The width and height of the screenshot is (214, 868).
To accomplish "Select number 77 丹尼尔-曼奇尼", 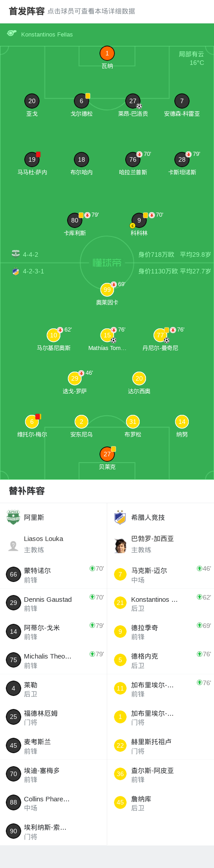I will tap(160, 335).
